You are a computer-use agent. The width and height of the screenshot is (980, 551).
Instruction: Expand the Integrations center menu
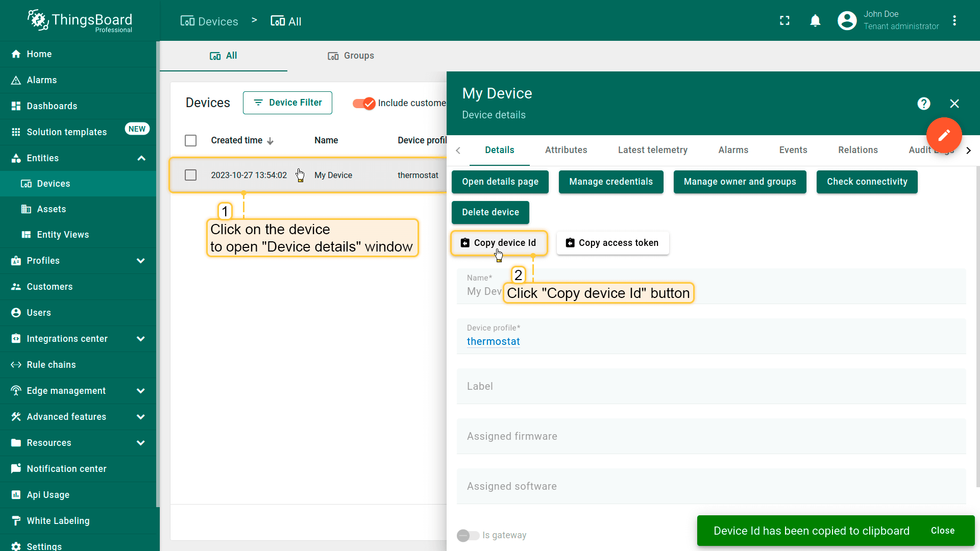click(x=141, y=339)
